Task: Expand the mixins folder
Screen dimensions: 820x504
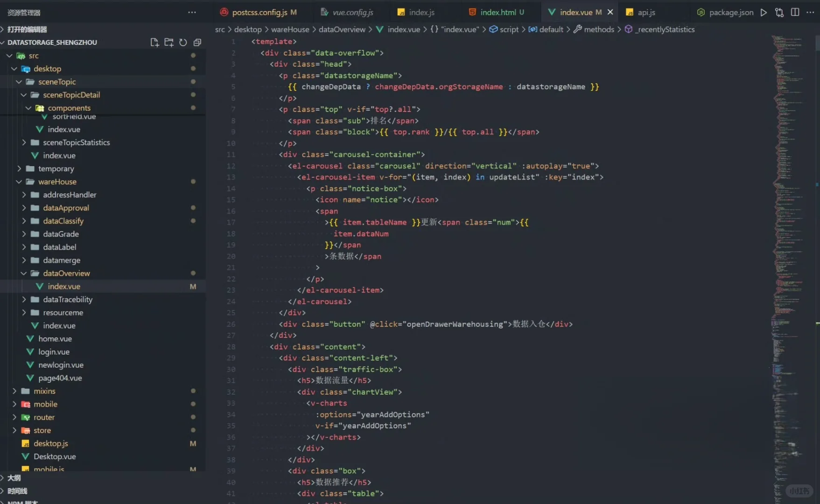Action: (x=14, y=391)
